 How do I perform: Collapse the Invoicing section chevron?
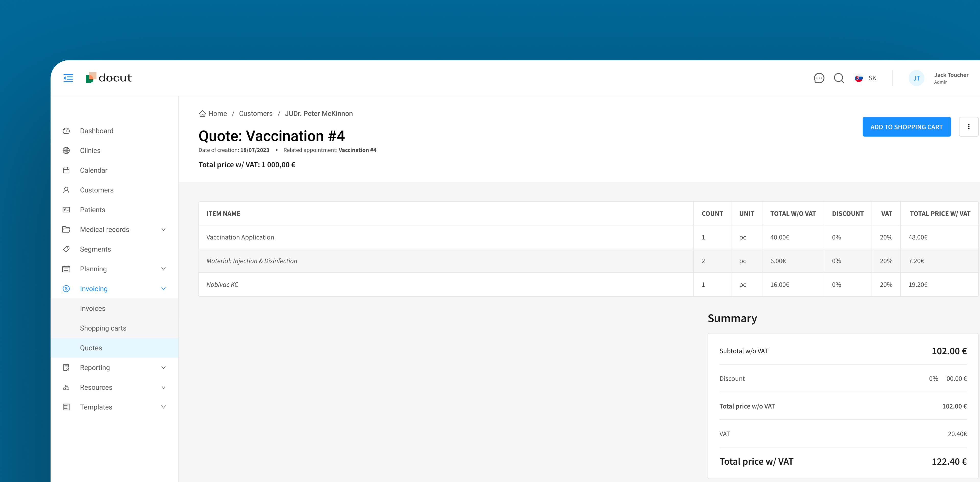point(163,289)
